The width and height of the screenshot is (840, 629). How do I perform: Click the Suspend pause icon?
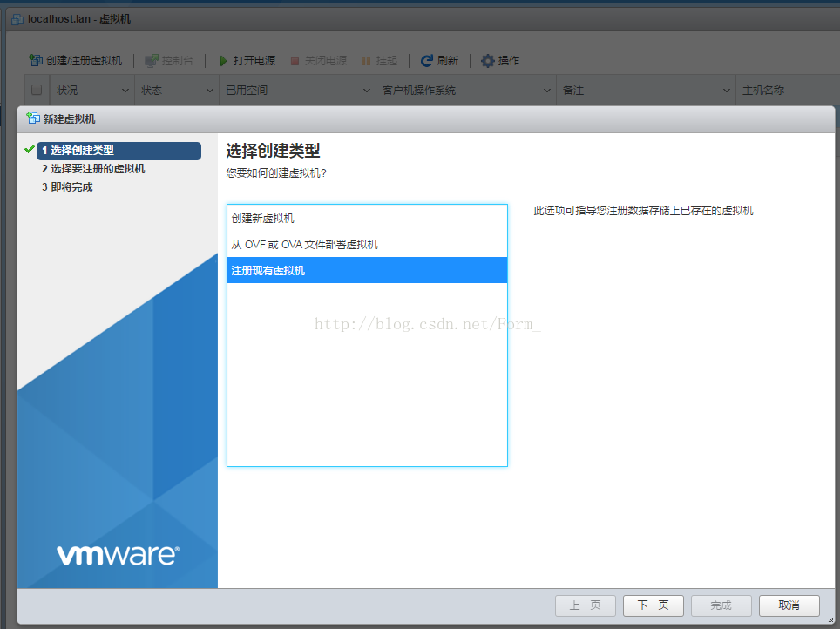click(366, 61)
